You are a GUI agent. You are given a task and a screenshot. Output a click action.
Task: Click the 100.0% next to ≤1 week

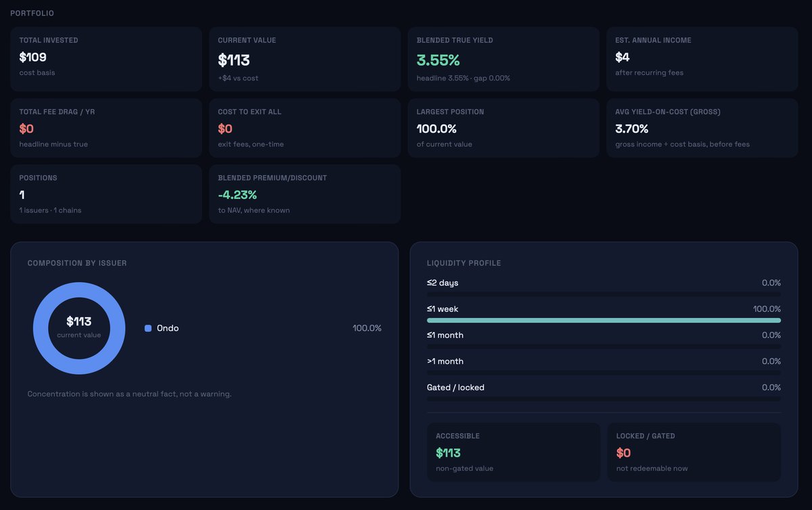(767, 309)
